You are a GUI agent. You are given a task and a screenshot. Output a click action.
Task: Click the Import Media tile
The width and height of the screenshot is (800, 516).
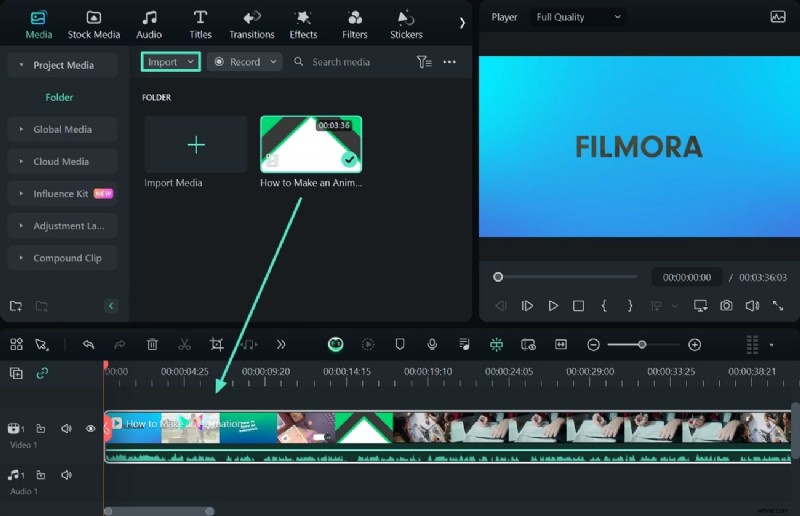(196, 146)
